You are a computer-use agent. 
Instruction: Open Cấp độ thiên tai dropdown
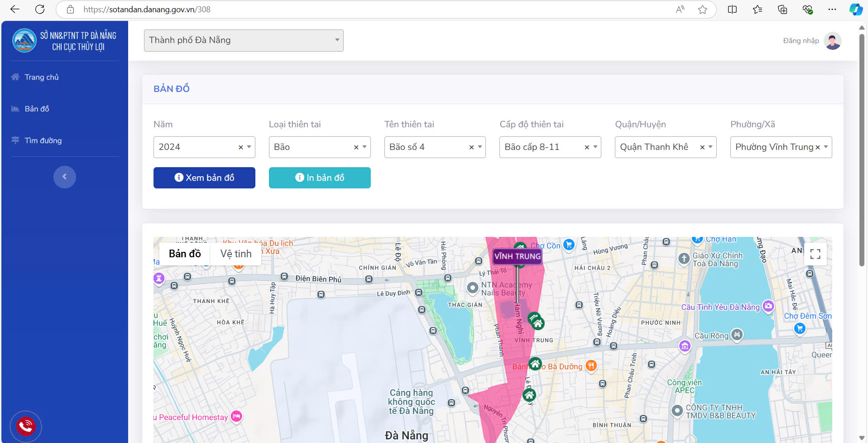(550, 147)
